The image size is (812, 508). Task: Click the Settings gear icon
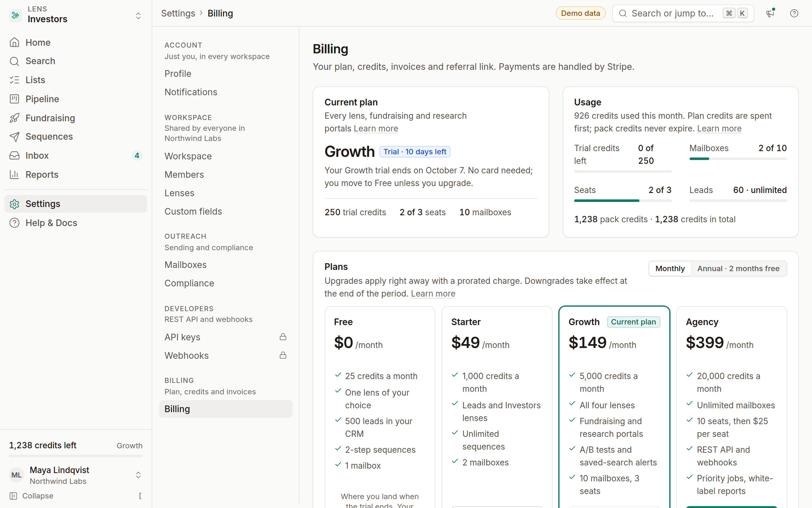14,204
